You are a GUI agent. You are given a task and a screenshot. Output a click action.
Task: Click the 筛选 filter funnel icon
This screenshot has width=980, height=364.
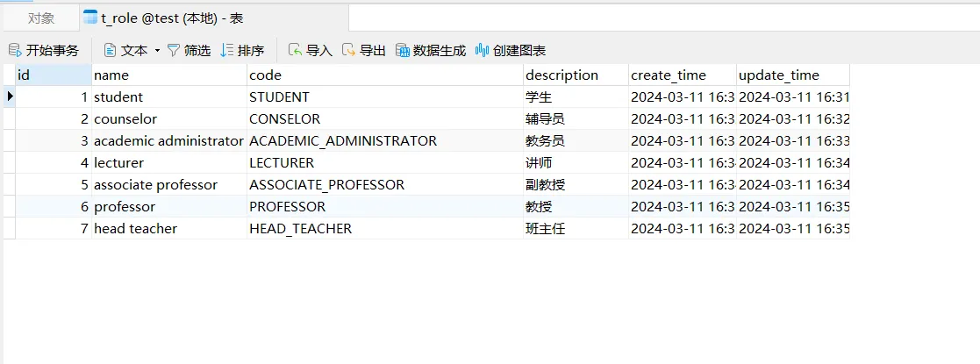(x=174, y=50)
